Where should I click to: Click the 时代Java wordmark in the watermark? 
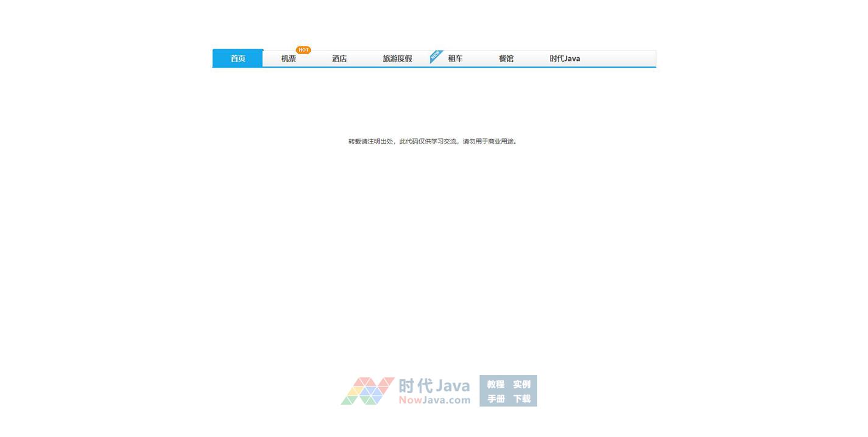pos(434,385)
